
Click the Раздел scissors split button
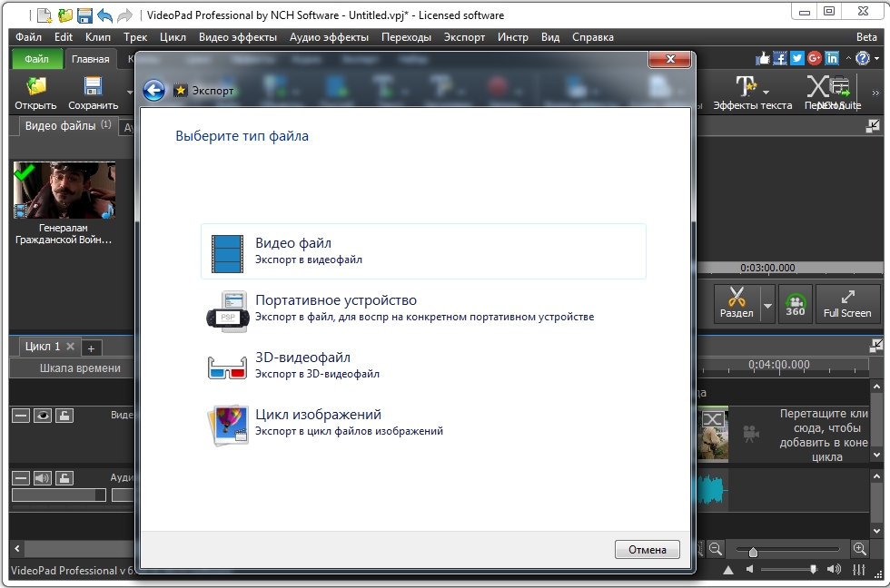tap(737, 304)
